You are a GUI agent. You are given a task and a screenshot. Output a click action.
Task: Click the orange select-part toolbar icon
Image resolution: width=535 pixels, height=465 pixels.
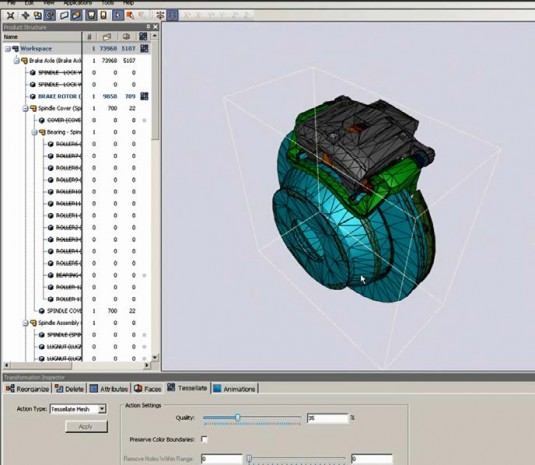click(x=130, y=15)
